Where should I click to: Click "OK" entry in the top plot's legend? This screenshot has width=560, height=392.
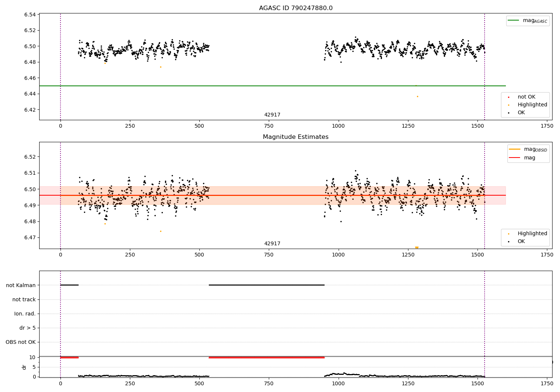click(521, 113)
